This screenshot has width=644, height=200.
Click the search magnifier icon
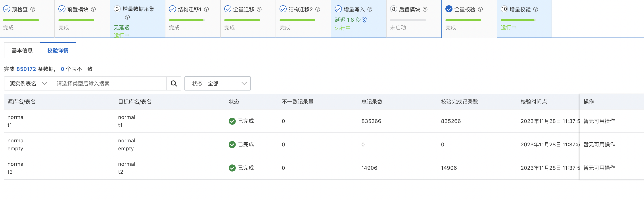coord(174,83)
